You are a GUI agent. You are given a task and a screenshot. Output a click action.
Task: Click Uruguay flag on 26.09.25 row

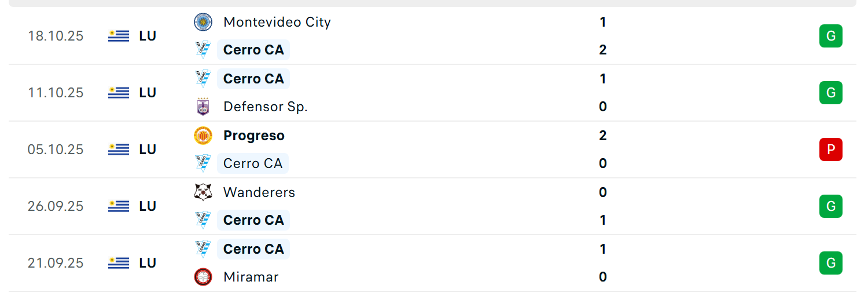tap(119, 206)
